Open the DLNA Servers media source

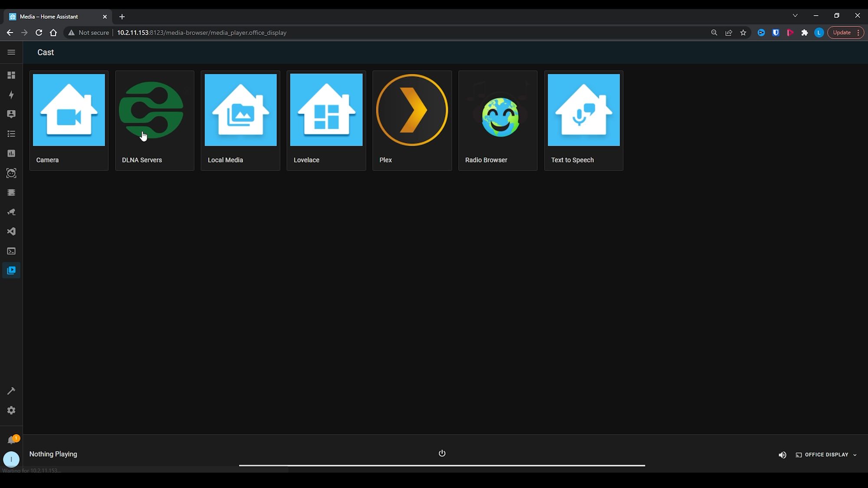[155, 121]
